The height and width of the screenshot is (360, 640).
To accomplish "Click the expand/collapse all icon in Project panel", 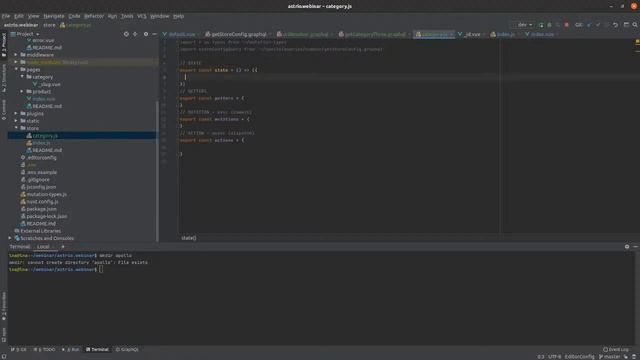I will coord(135,34).
